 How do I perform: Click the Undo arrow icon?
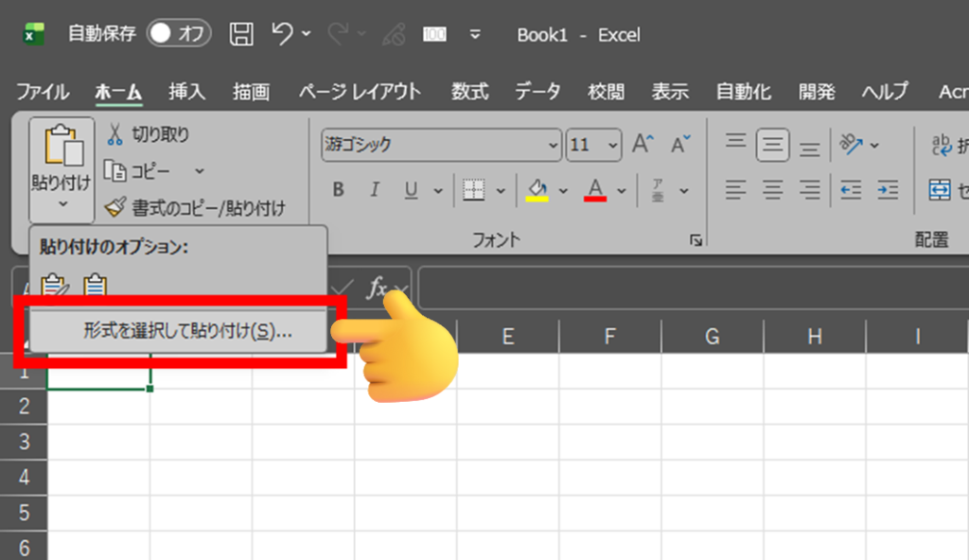tap(282, 35)
